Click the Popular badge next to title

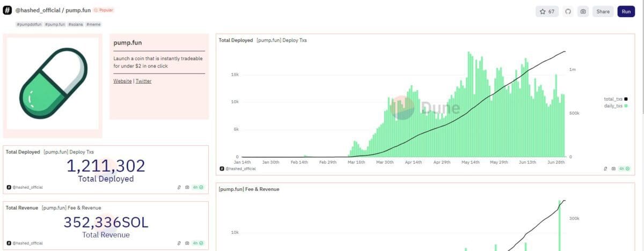pos(103,10)
